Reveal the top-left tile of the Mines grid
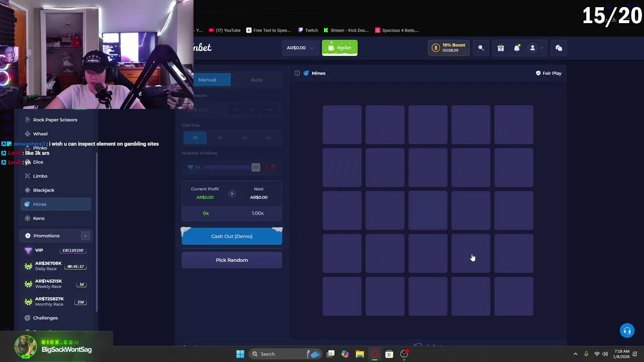Viewport: 644px width, 362px height. pyautogui.click(x=342, y=125)
